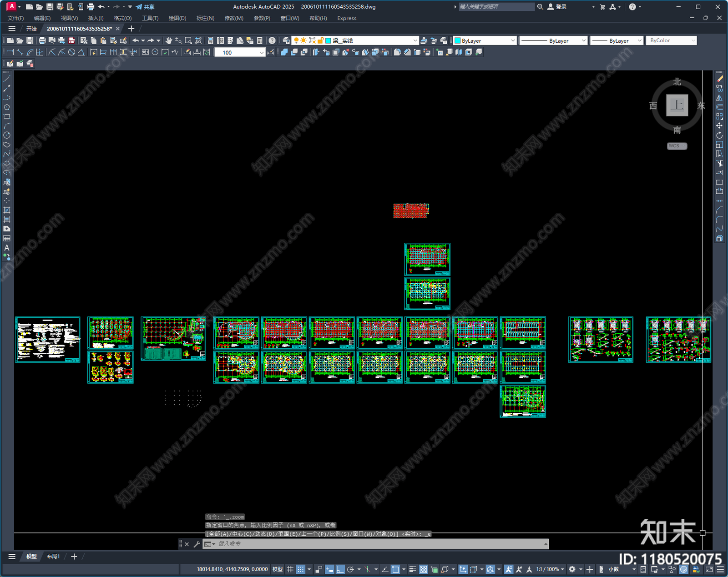
Task: Toggle lineweight display in status bar
Action: click(413, 569)
